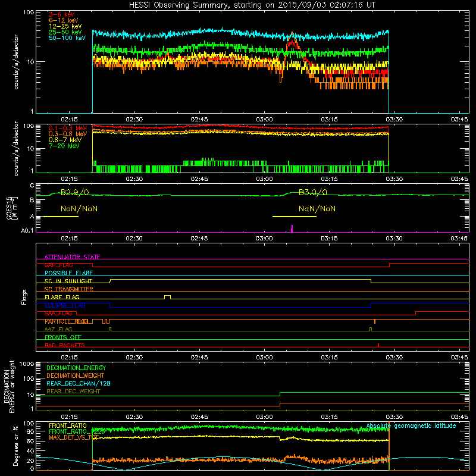Click the DECIMATION_WEIGHT legend label

(76, 375)
